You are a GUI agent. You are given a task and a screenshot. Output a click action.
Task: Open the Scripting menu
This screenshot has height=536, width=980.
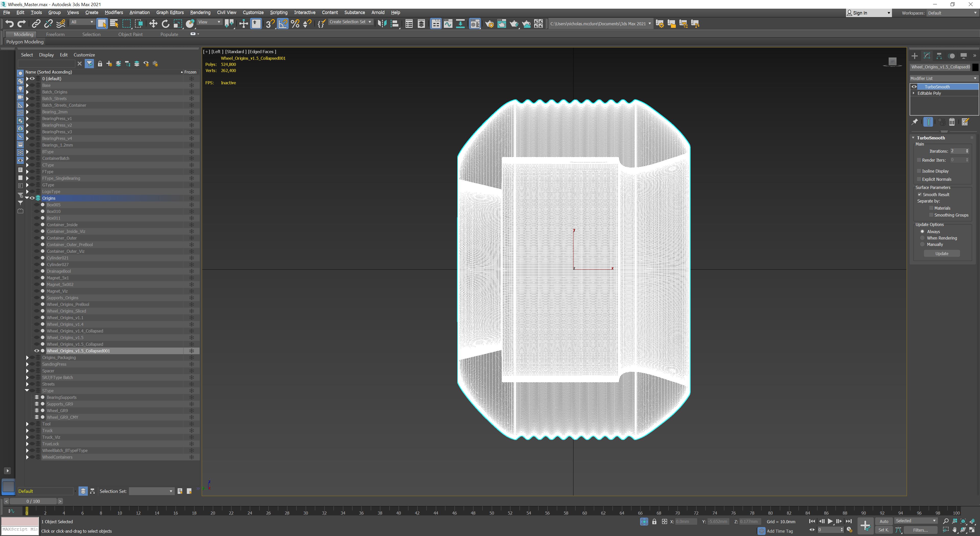(279, 13)
